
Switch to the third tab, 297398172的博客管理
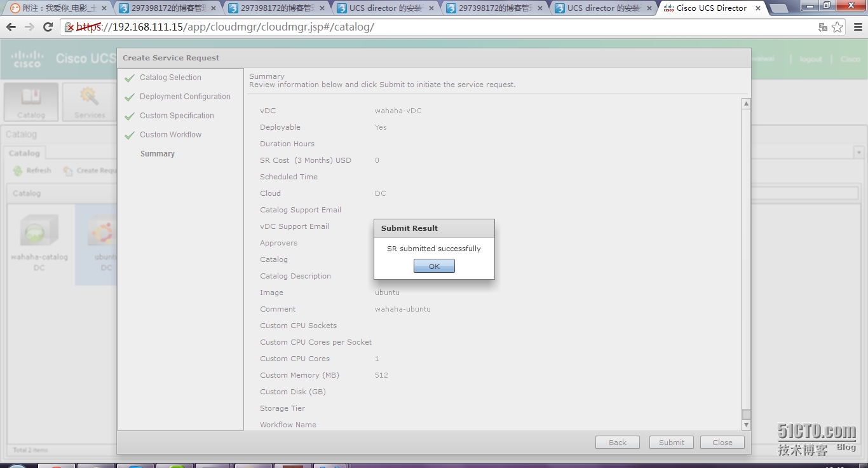[278, 8]
